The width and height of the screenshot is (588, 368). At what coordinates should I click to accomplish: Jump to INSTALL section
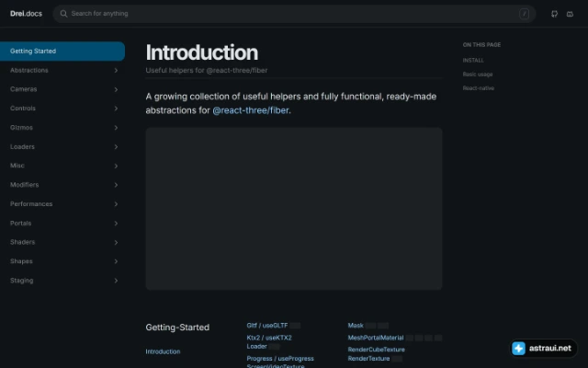point(473,61)
